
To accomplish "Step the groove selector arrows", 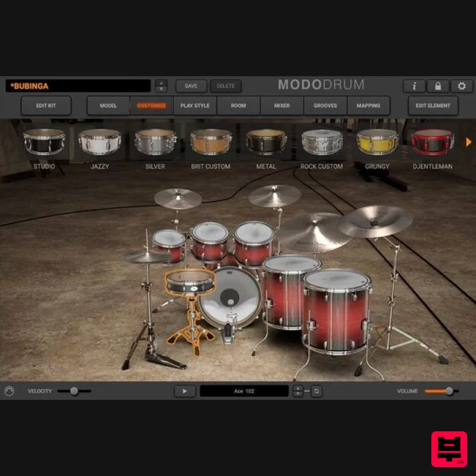I will (298, 391).
